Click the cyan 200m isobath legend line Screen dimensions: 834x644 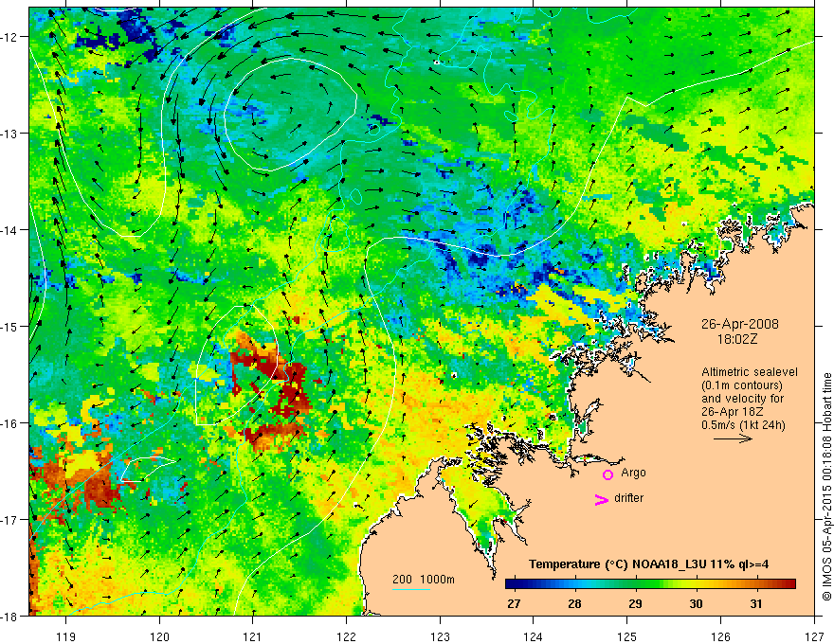click(411, 589)
